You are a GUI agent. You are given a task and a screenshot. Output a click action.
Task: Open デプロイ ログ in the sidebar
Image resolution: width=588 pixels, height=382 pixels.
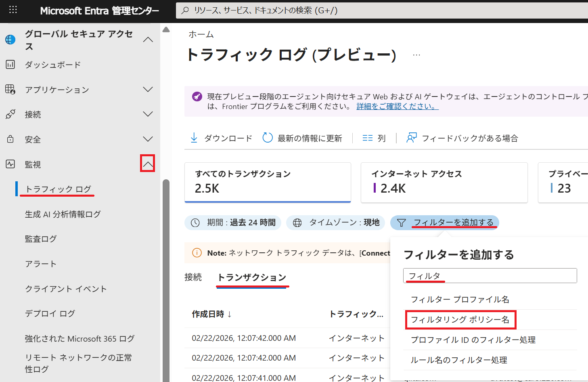click(x=50, y=313)
